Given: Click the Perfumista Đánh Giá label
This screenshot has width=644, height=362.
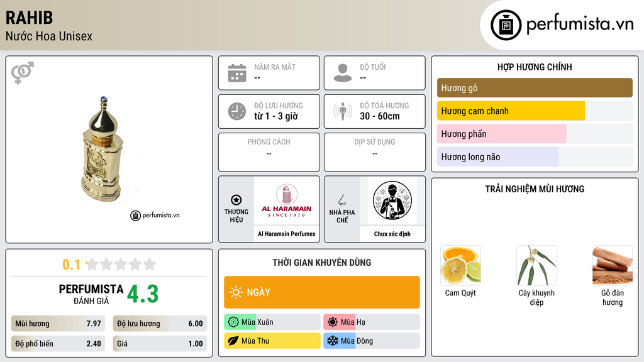Looking at the screenshot, I should tap(91, 294).
